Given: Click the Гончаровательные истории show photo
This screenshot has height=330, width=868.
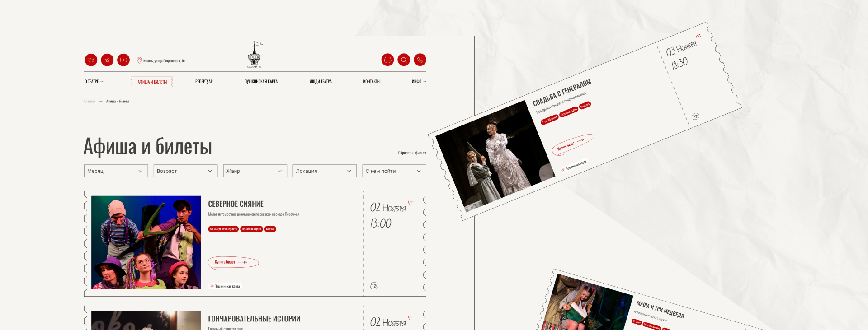Looking at the screenshot, I should coord(146,320).
